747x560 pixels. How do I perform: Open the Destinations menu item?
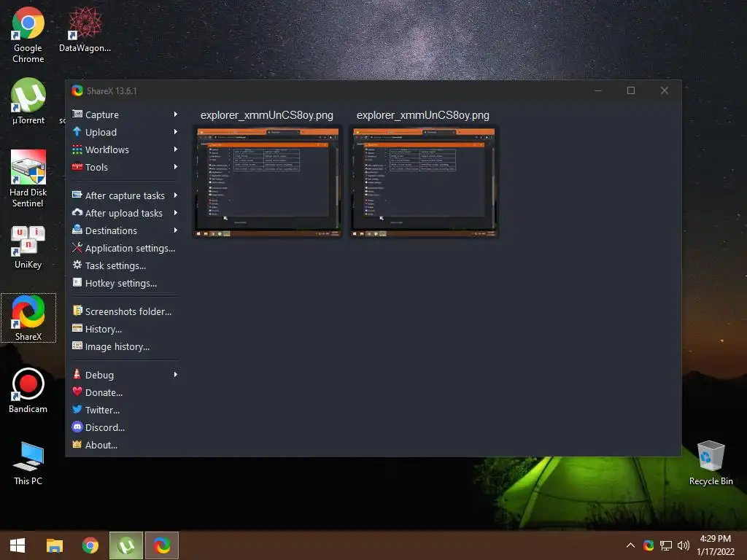click(x=125, y=230)
